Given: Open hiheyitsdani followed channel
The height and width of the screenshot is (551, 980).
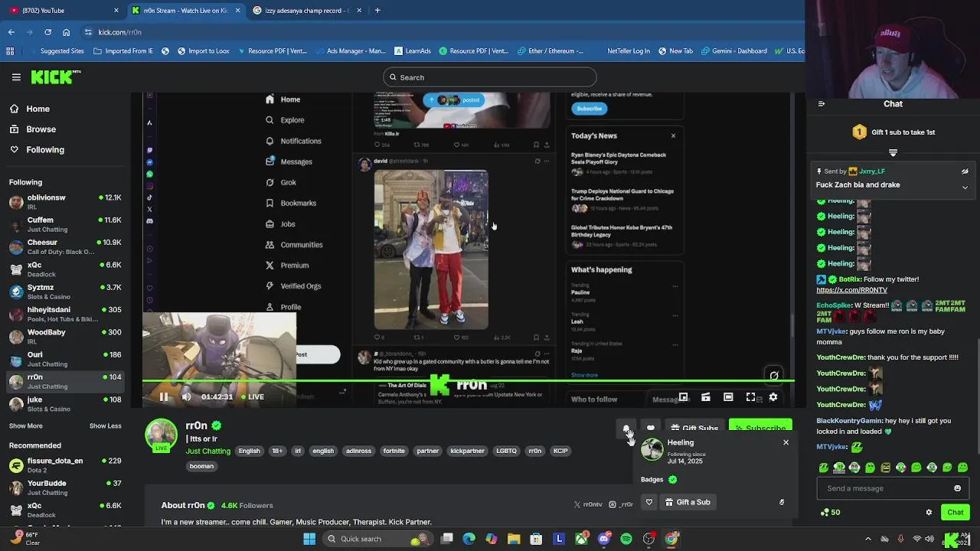Looking at the screenshot, I should pos(65,314).
